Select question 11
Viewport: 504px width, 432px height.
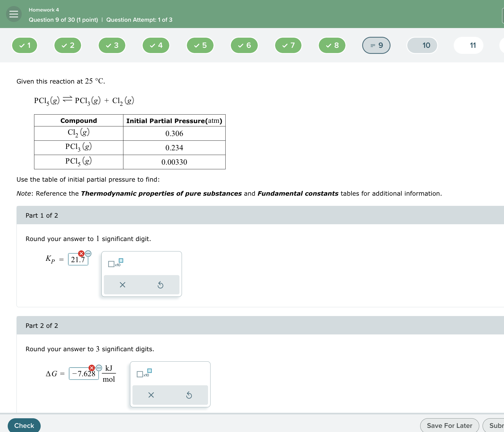coord(468,45)
